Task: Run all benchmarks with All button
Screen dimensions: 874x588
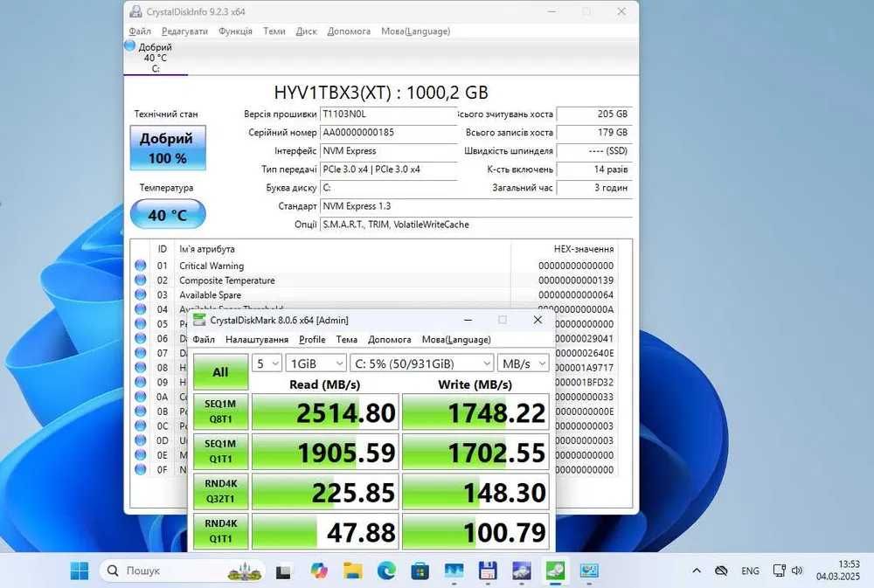Action: click(x=221, y=371)
